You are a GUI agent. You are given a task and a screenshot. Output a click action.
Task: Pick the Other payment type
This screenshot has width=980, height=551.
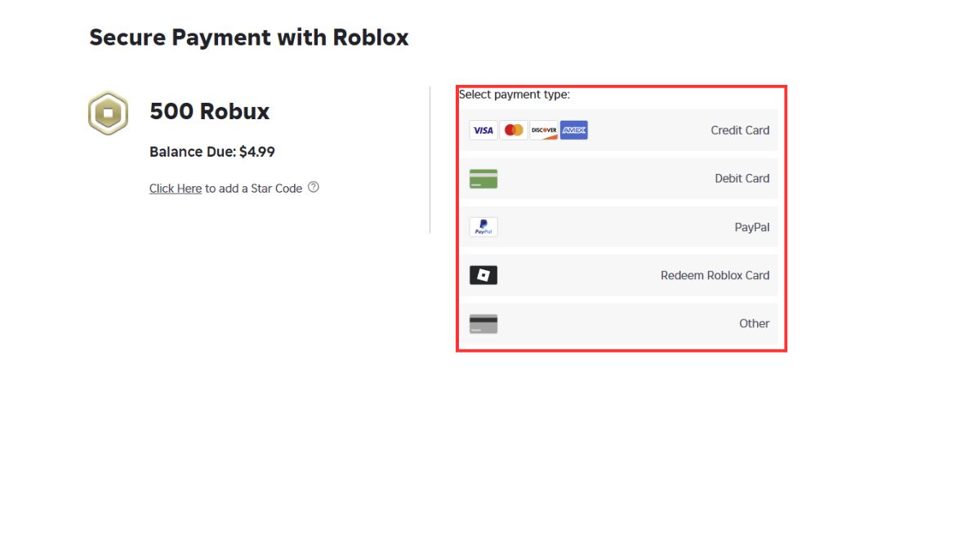[620, 324]
